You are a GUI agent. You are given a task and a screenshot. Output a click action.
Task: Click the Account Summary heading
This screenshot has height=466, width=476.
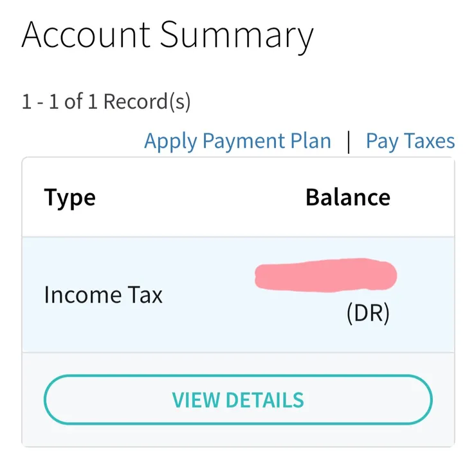pyautogui.click(x=167, y=35)
